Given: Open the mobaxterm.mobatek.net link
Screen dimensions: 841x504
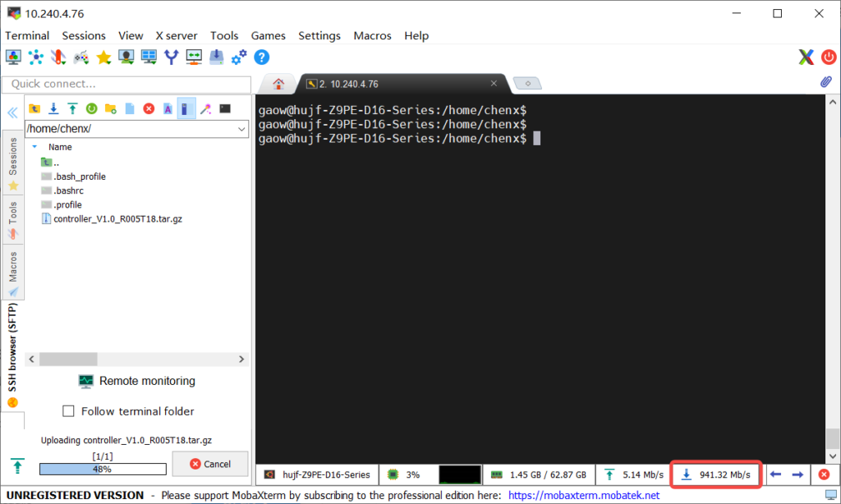Looking at the screenshot, I should click(584, 496).
